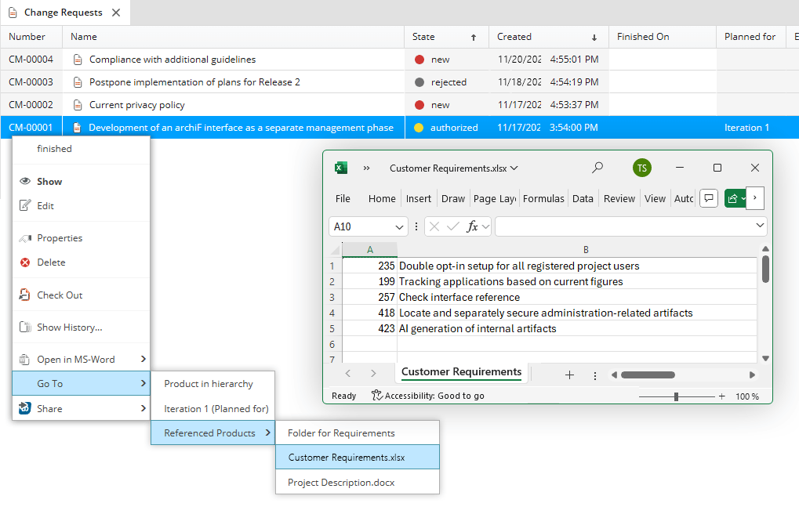The width and height of the screenshot is (799, 532).
Task: Click the TS user account avatar
Action: tap(642, 168)
